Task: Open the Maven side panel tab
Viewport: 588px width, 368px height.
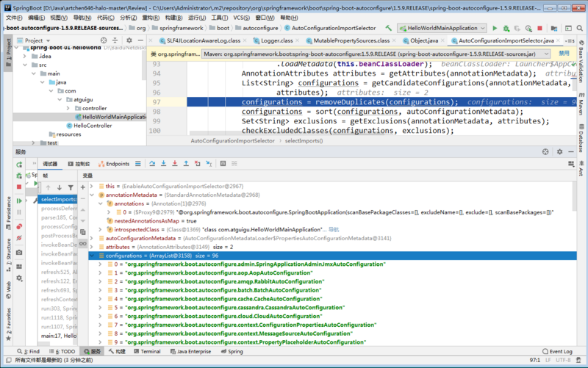Action: 581,104
